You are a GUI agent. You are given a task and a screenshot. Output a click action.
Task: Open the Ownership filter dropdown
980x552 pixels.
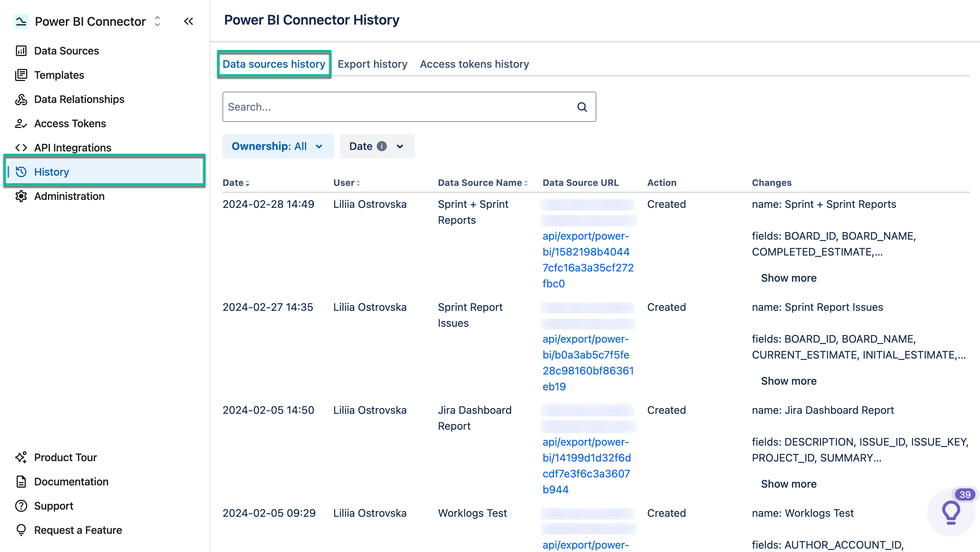pyautogui.click(x=278, y=146)
